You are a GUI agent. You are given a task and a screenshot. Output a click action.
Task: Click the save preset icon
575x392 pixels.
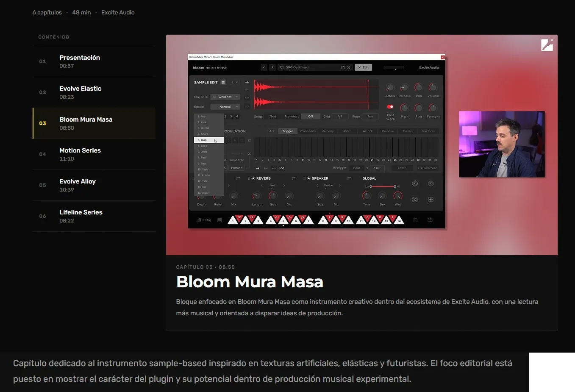[343, 67]
